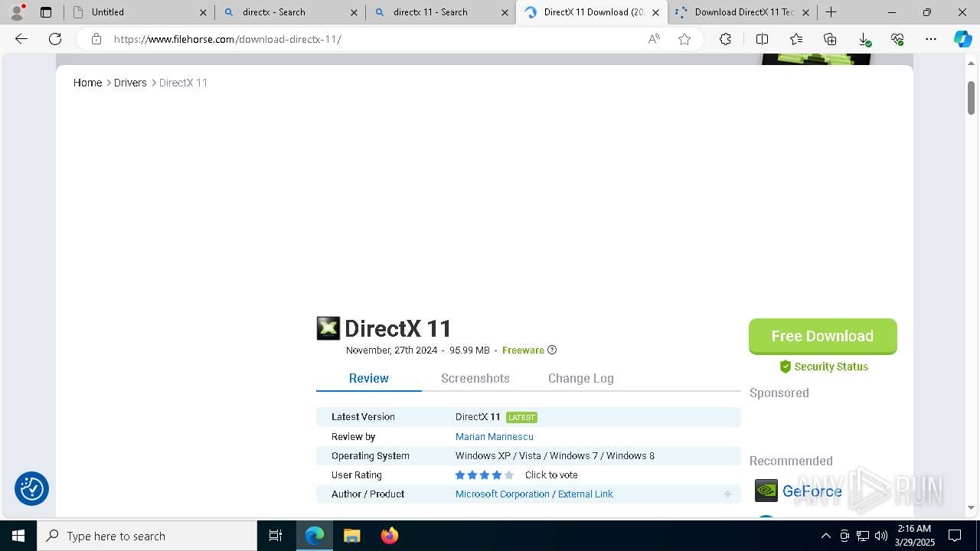Open Microsoft Edge taskbar icon
Image resolution: width=980 pixels, height=551 pixels.
tap(315, 536)
